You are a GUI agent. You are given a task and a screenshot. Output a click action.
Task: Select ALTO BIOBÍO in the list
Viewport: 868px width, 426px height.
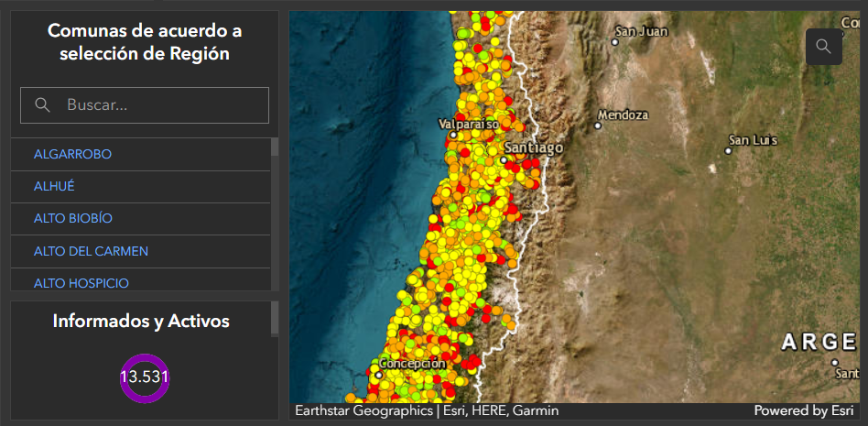73,218
